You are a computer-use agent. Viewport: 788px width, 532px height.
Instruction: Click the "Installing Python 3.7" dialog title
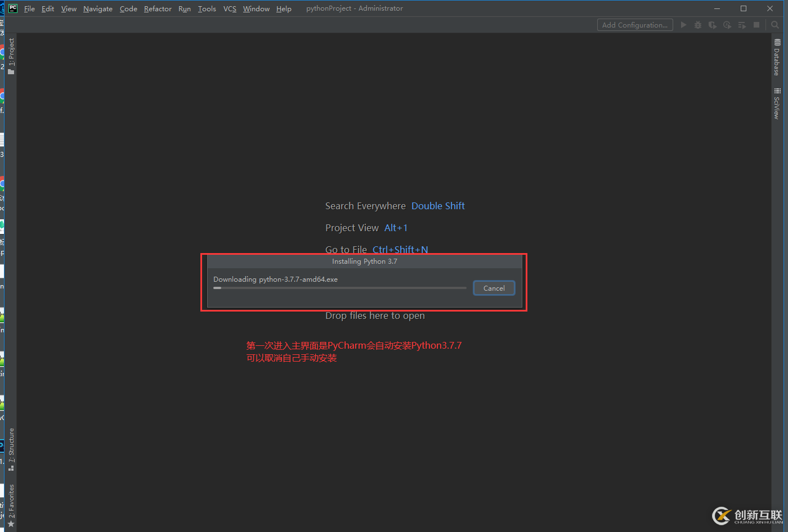tap(365, 262)
